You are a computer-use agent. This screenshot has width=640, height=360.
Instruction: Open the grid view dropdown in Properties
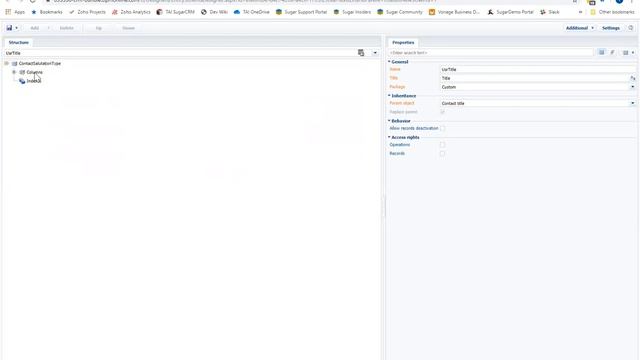tap(629, 52)
